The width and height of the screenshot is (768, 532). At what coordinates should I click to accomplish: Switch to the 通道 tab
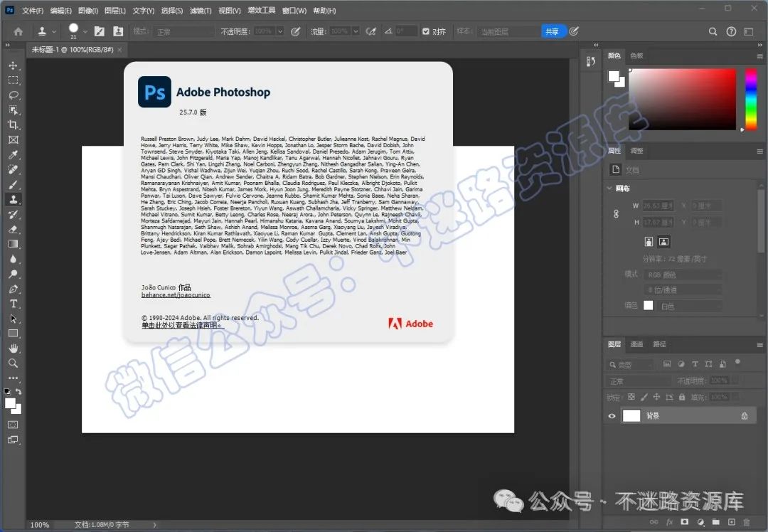636,344
